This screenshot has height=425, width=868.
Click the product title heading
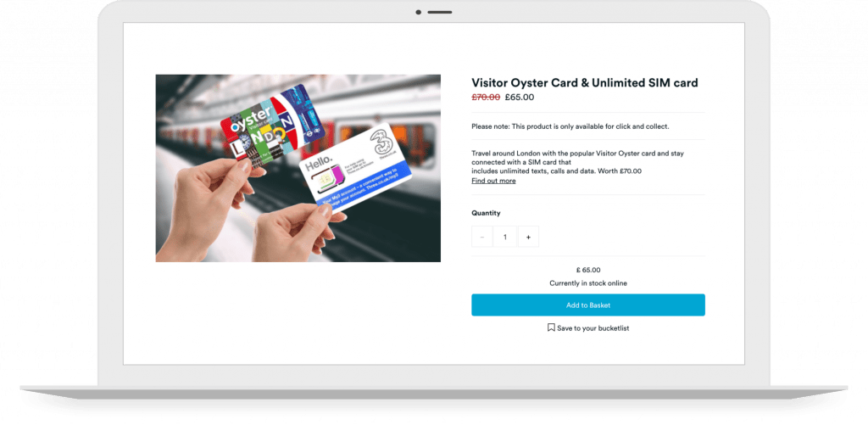(585, 82)
